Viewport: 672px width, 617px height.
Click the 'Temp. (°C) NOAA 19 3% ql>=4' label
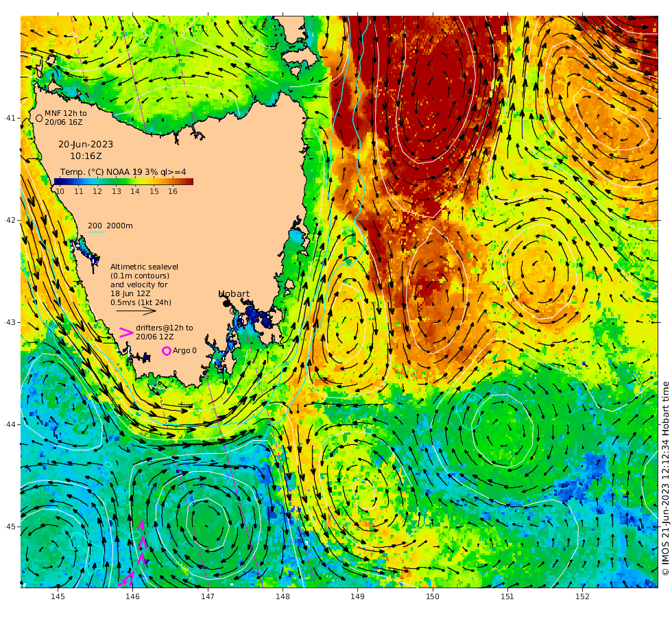(x=123, y=172)
